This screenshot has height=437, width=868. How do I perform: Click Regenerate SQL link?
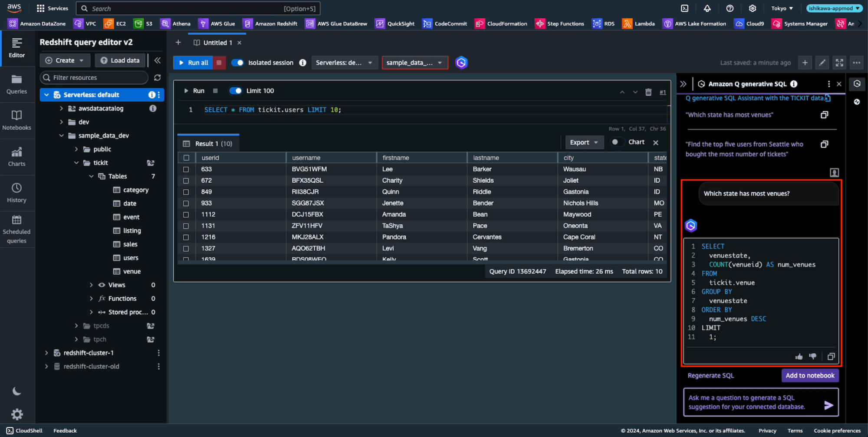pos(710,375)
